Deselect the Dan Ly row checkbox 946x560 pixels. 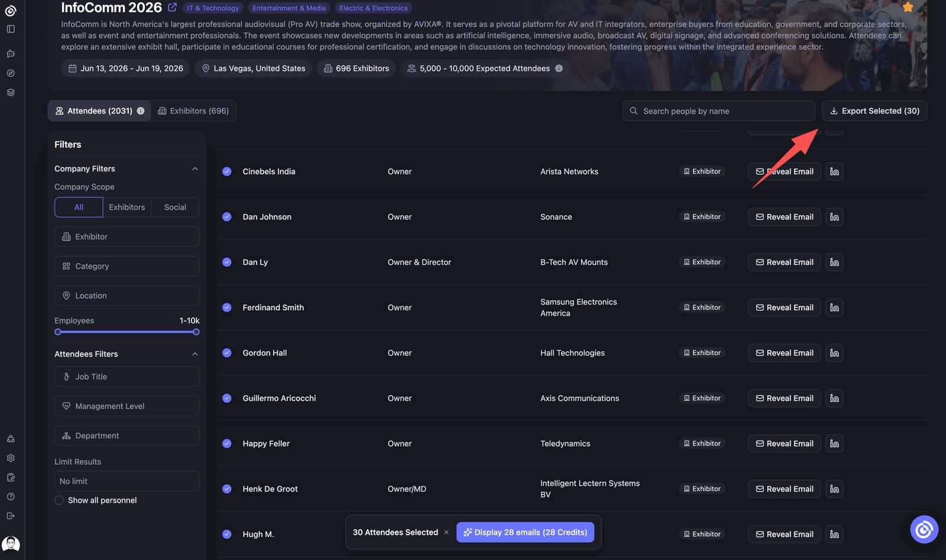point(227,262)
